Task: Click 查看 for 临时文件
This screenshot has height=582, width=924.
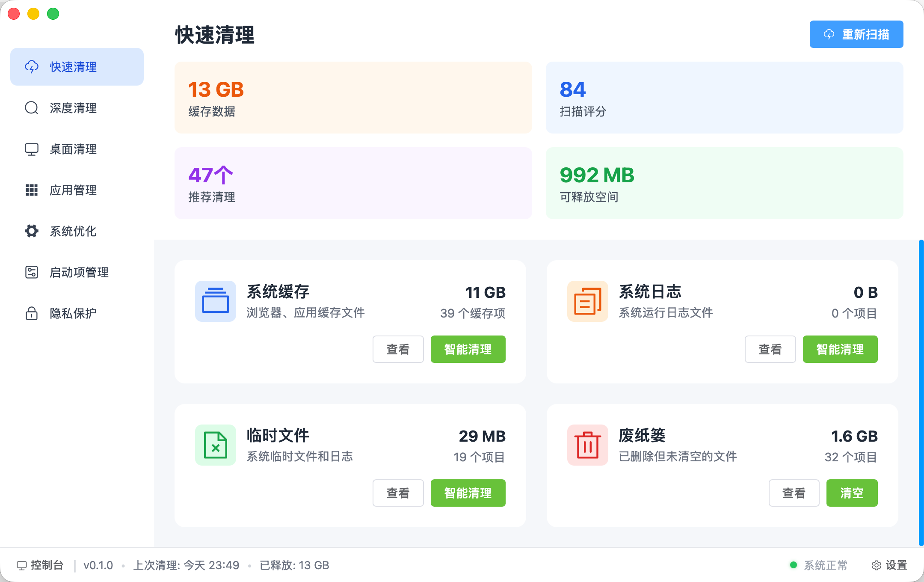Action: tap(398, 493)
